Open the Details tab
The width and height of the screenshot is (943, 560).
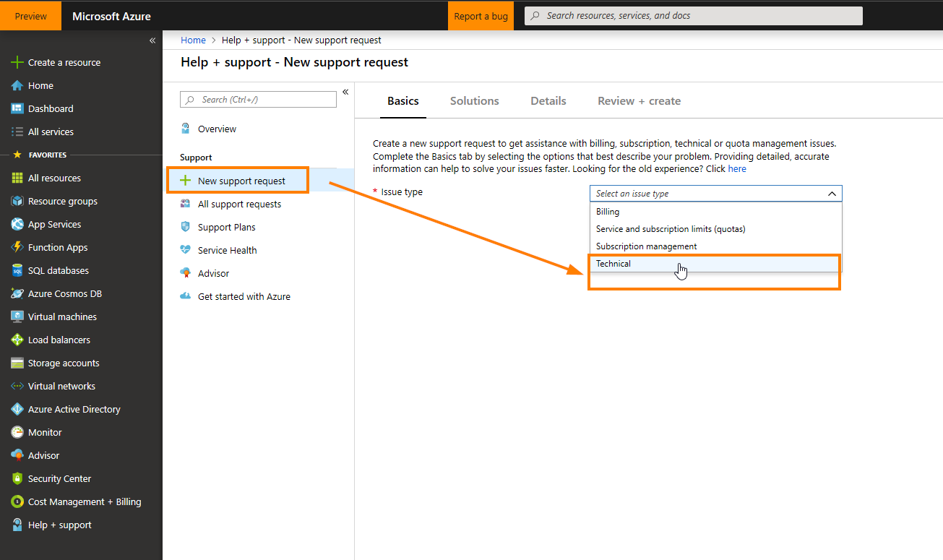pos(548,101)
